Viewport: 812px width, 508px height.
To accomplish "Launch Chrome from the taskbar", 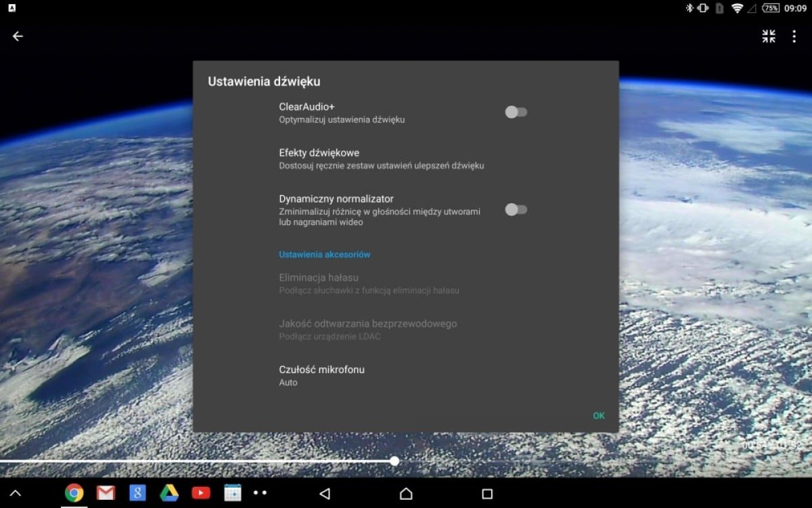I will [74, 493].
